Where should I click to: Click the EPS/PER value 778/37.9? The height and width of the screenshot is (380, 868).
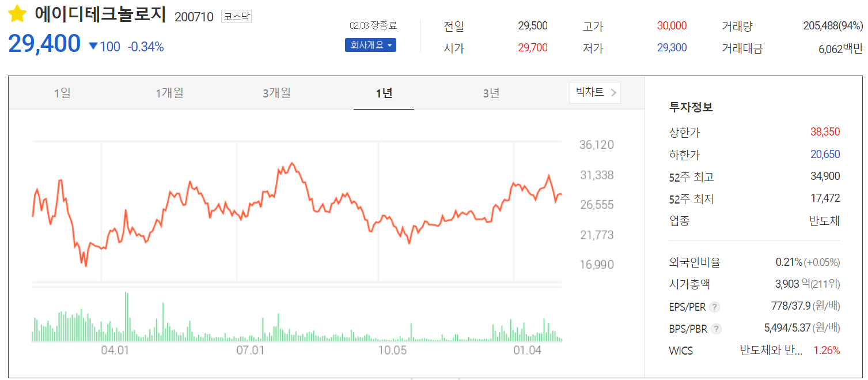coord(790,306)
